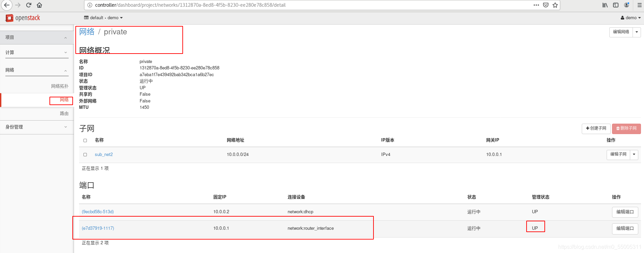Collapse the 项目 sidebar section
The image size is (644, 253).
[x=37, y=37]
